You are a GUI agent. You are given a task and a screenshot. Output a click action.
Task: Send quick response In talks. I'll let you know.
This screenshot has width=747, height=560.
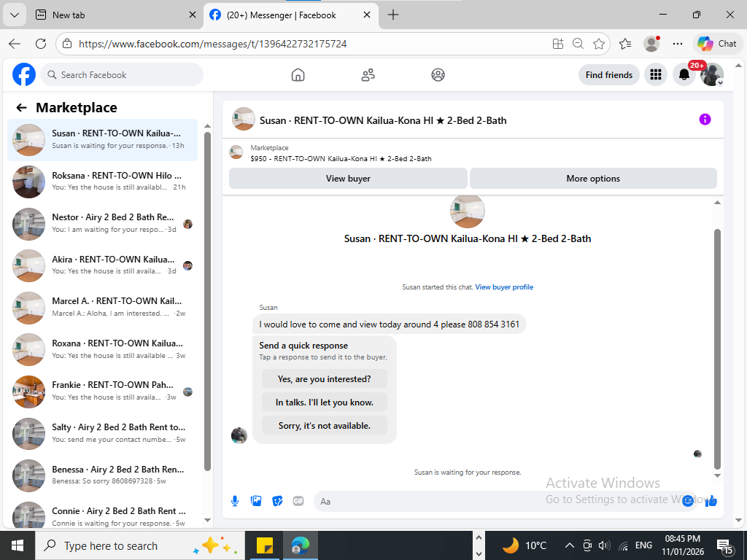pos(325,402)
